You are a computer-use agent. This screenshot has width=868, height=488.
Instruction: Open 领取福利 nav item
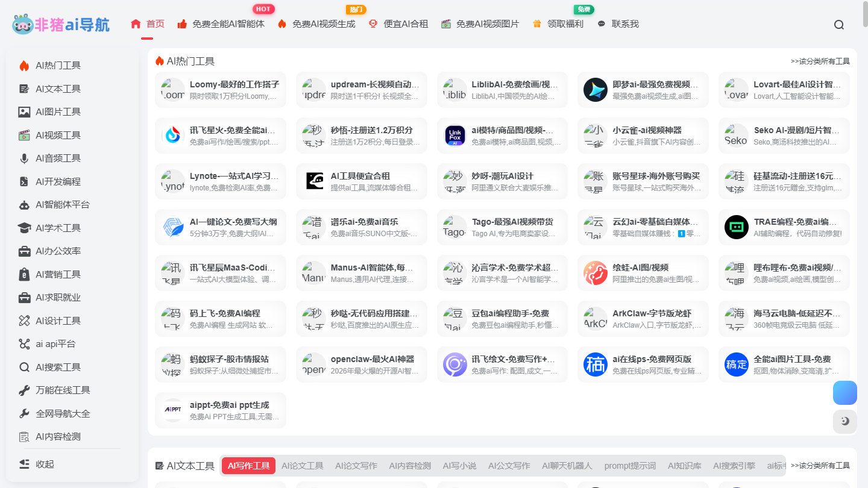pos(558,24)
